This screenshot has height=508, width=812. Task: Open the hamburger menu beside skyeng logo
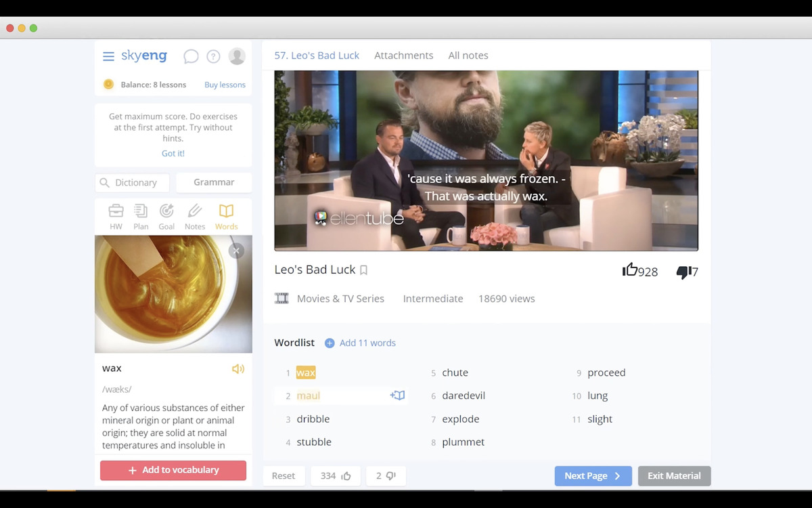tap(108, 56)
